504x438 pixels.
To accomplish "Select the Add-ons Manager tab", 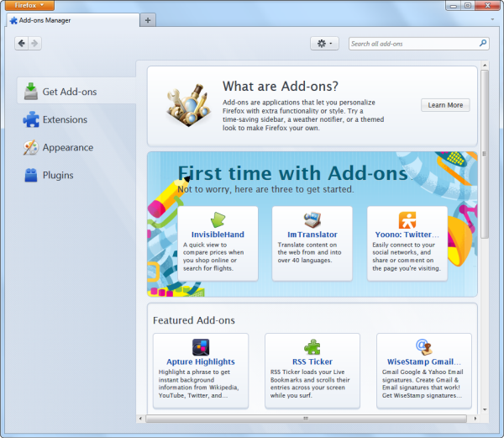I will 72,20.
